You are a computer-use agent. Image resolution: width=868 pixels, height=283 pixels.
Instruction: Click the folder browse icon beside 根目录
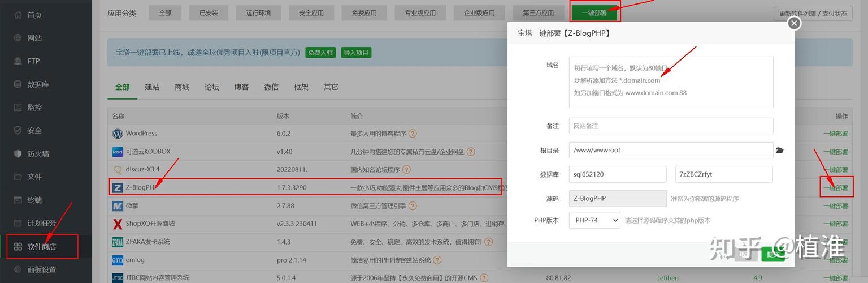coord(780,151)
